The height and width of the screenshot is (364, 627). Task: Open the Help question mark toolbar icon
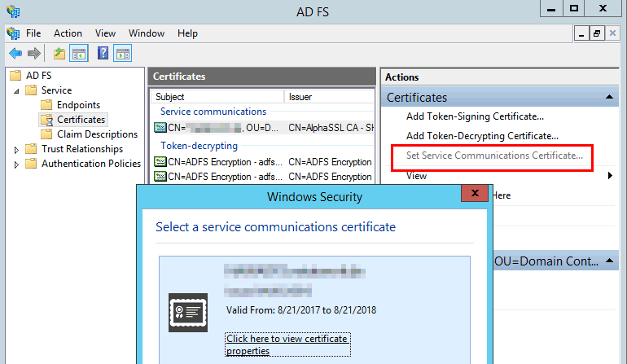point(103,53)
